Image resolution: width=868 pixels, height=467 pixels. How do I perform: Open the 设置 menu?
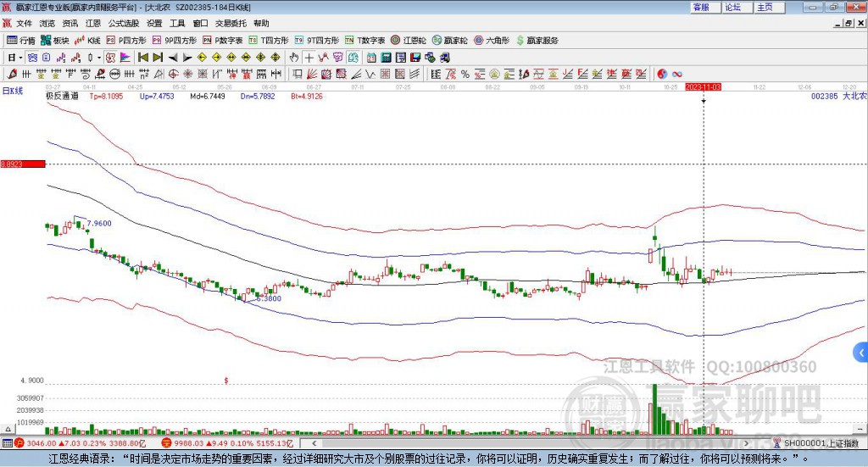154,23
